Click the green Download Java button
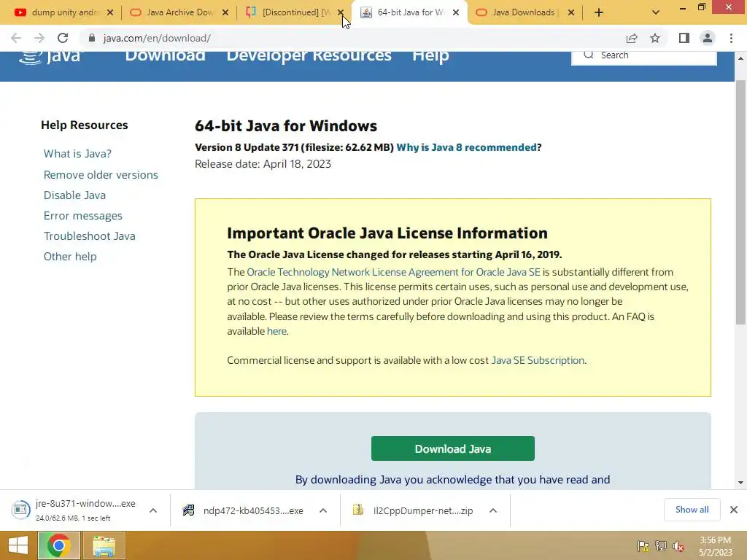 tap(452, 448)
